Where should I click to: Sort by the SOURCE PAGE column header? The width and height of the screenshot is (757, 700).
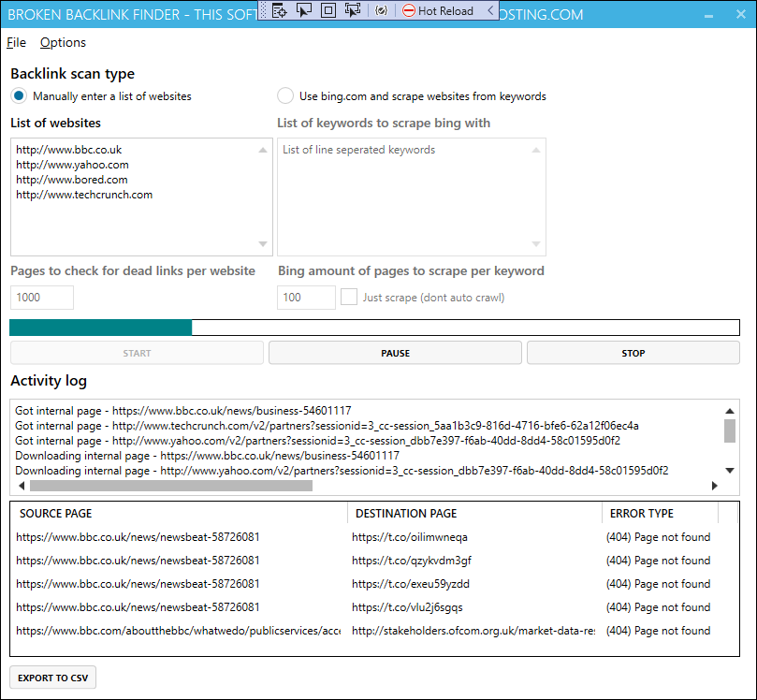(x=179, y=513)
